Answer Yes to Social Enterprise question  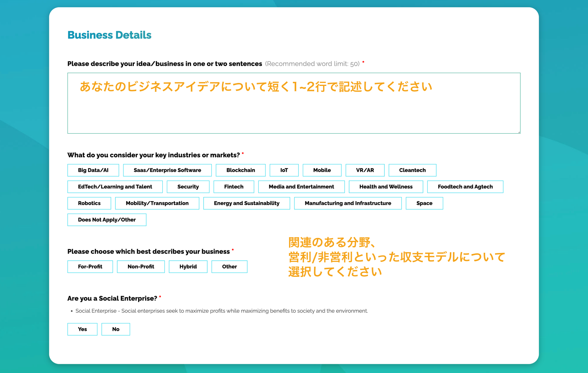tap(82, 329)
